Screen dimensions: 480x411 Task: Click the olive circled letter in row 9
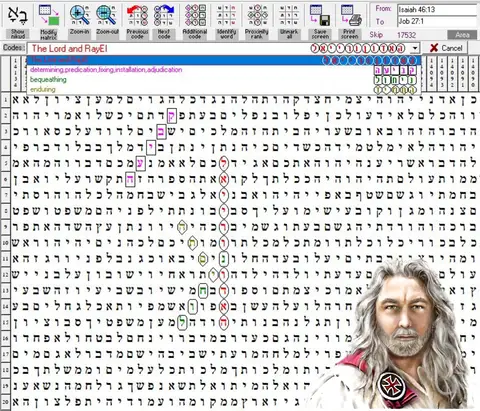pos(182,227)
